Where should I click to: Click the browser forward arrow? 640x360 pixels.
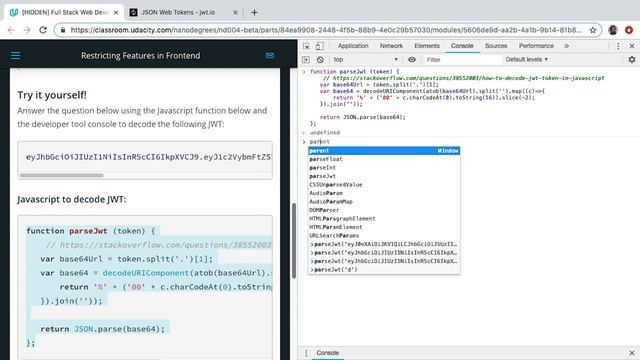click(x=27, y=30)
